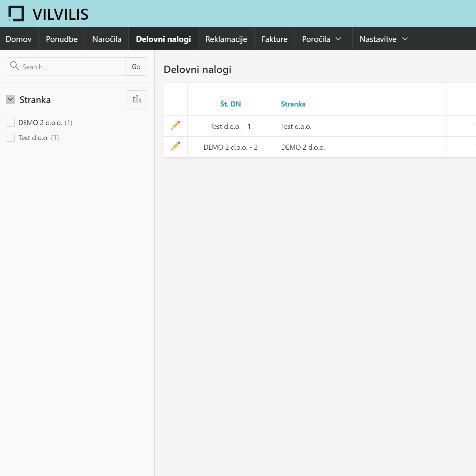Check the Test d.o.o. filter
The width and height of the screenshot is (476, 476).
click(10, 138)
